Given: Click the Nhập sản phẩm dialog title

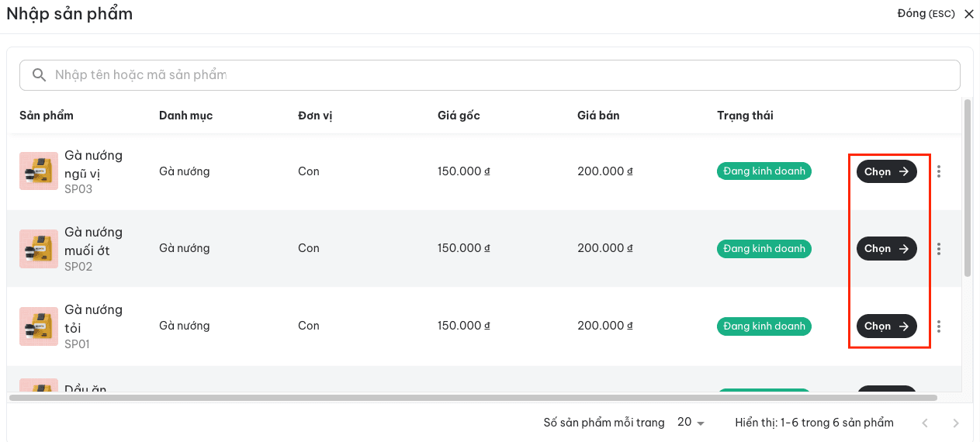Looking at the screenshot, I should (70, 14).
